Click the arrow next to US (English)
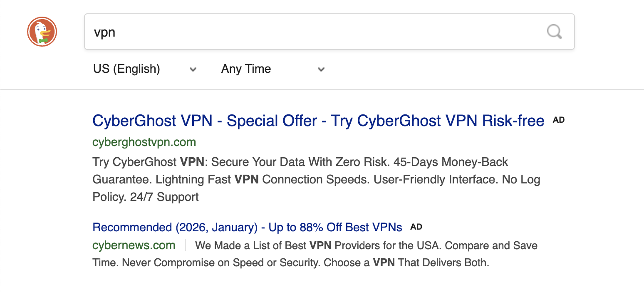Viewport: 644px width, 292px height. (193, 69)
